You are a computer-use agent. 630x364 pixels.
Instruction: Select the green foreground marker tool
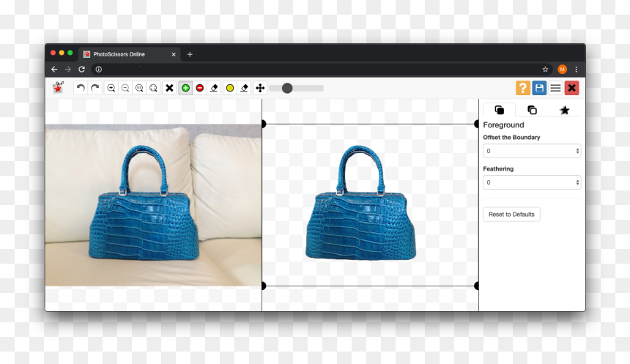pyautogui.click(x=185, y=88)
